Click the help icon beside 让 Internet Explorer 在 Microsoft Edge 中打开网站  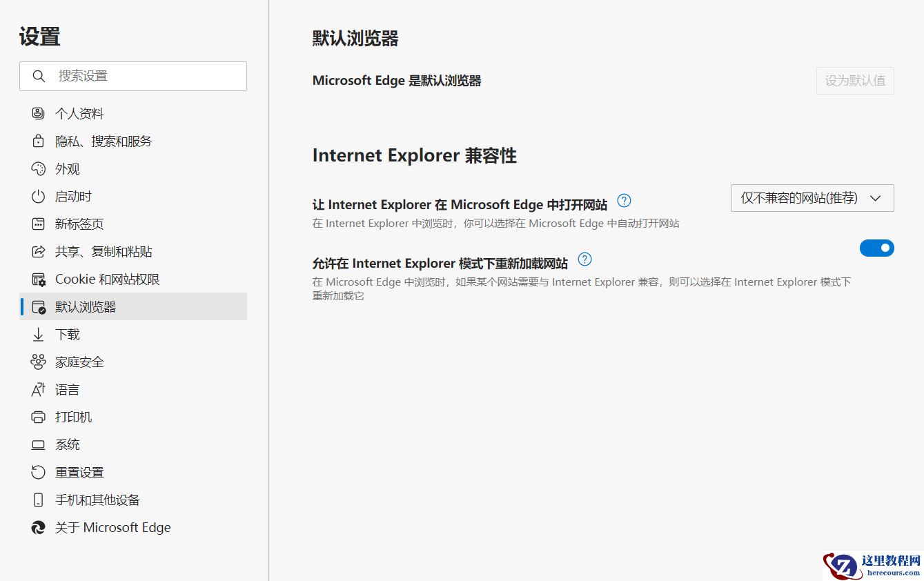[623, 200]
